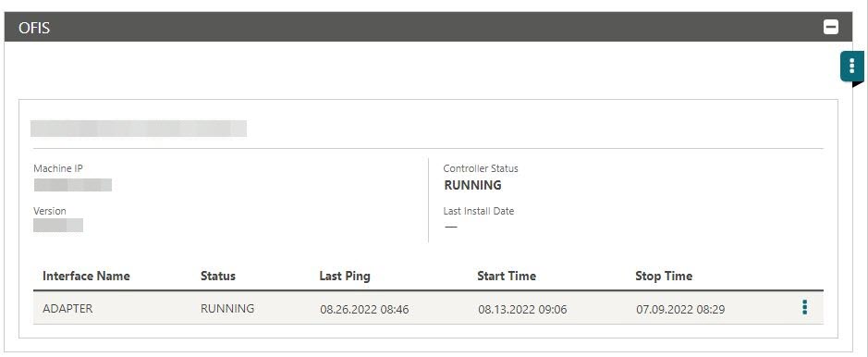The width and height of the screenshot is (868, 357).
Task: Sort by Interface Name column header
Action: (86, 276)
